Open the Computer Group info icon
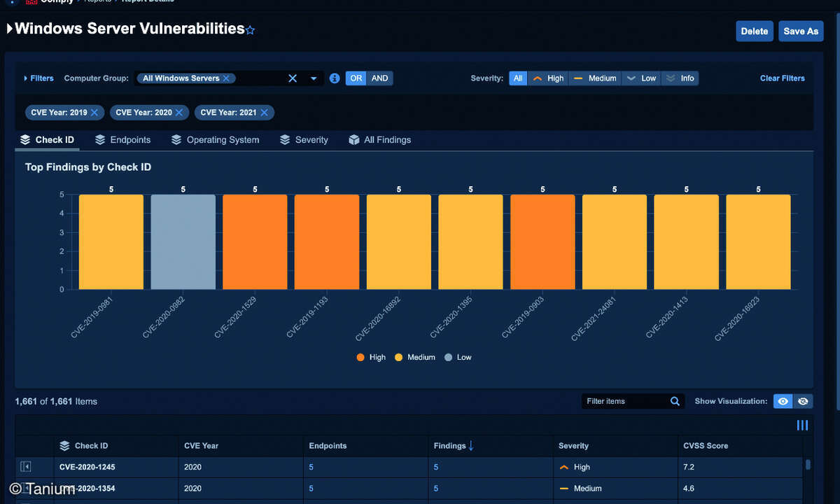Image resolution: width=840 pixels, height=504 pixels. pyautogui.click(x=335, y=78)
